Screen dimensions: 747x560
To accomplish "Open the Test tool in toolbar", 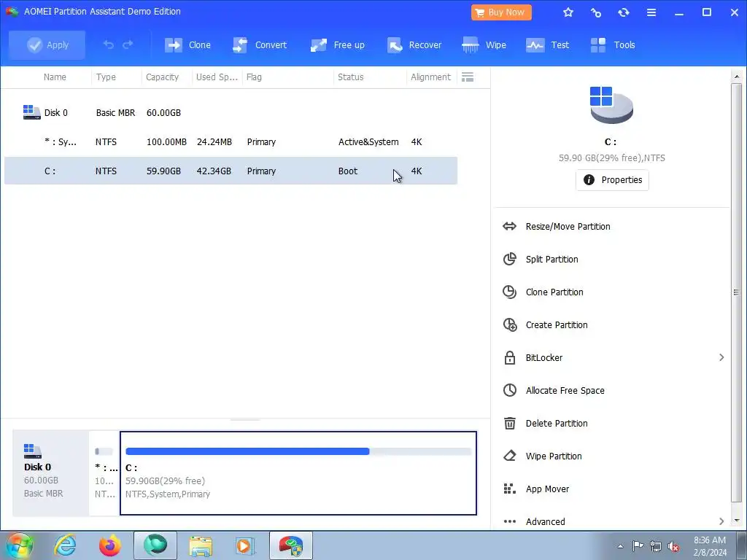I will [x=547, y=44].
